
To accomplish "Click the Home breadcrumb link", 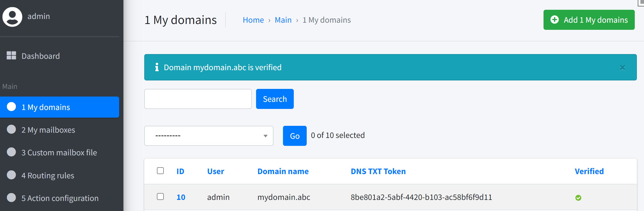I will tap(253, 20).
